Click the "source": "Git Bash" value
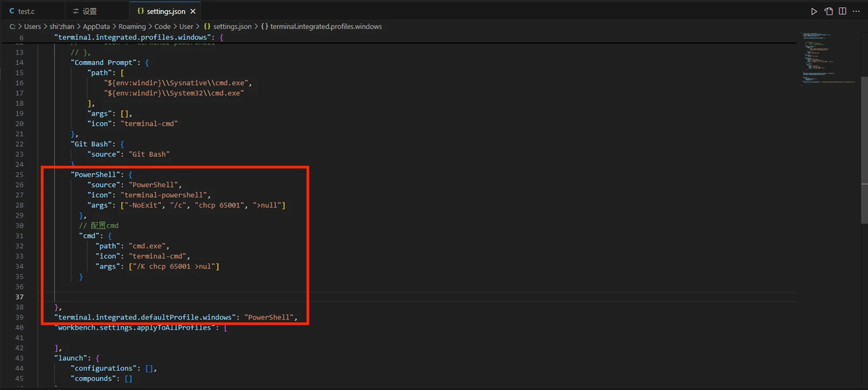Image resolution: width=868 pixels, height=390 pixels. click(x=149, y=154)
